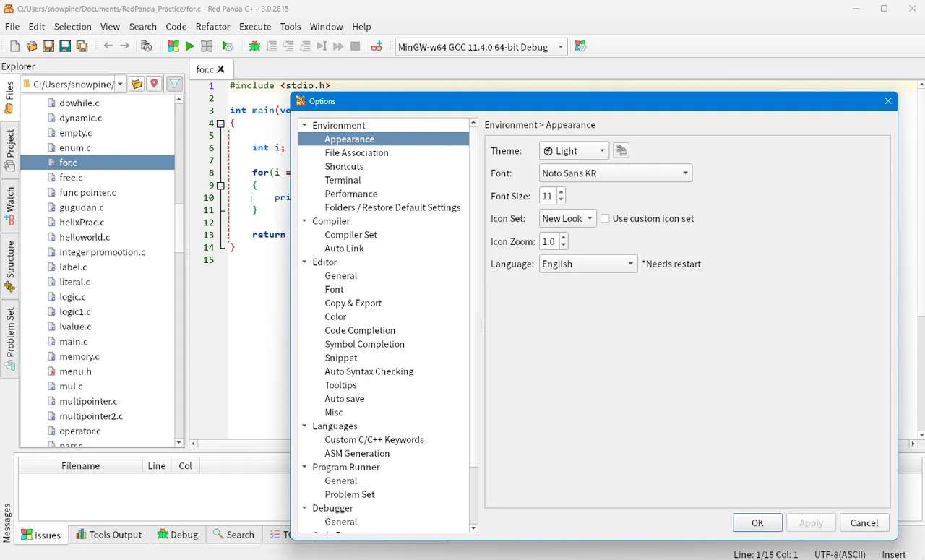Switch to the Debug tab at the bottom

click(x=178, y=535)
